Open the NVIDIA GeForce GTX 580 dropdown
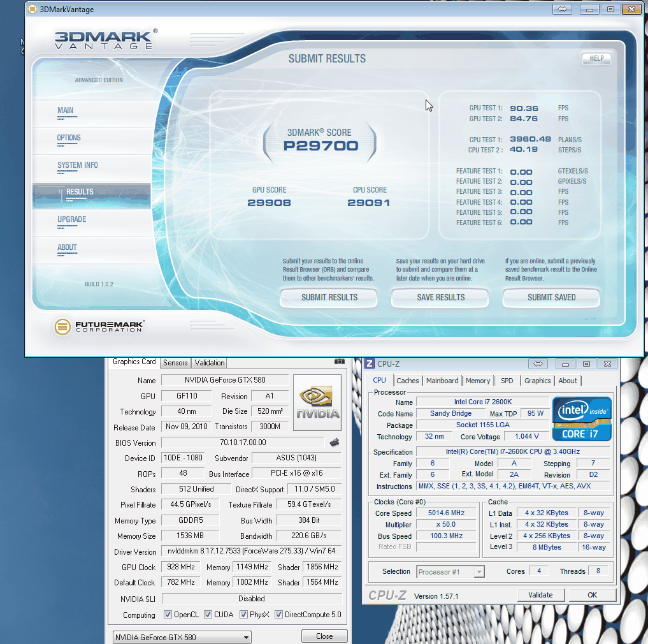The height and width of the screenshot is (644, 648). 182,637
